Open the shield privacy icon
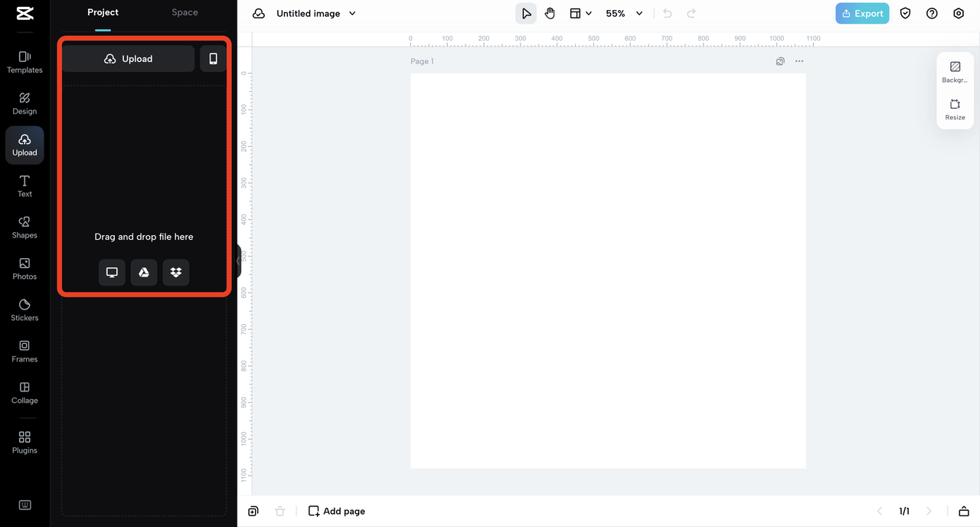The image size is (980, 527). tap(906, 13)
